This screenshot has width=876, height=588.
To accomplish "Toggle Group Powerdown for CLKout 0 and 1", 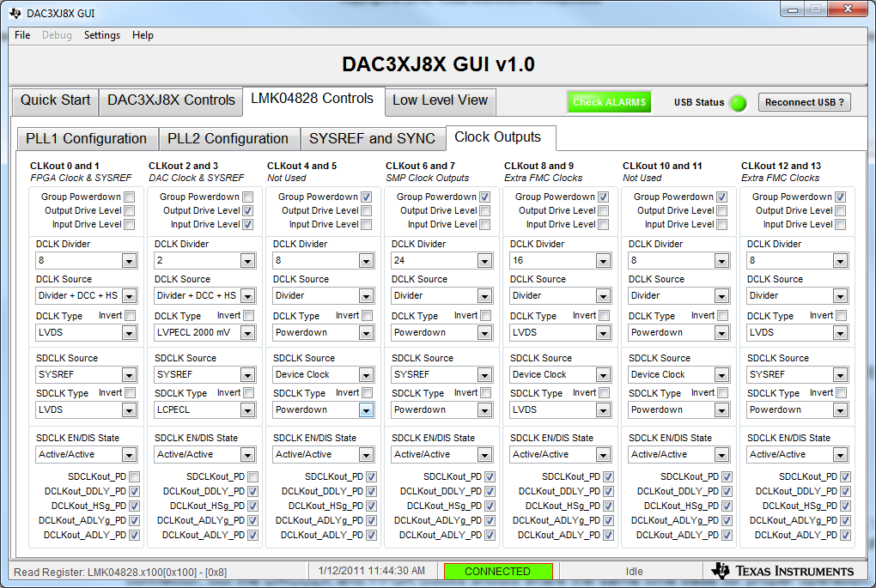I will [130, 197].
